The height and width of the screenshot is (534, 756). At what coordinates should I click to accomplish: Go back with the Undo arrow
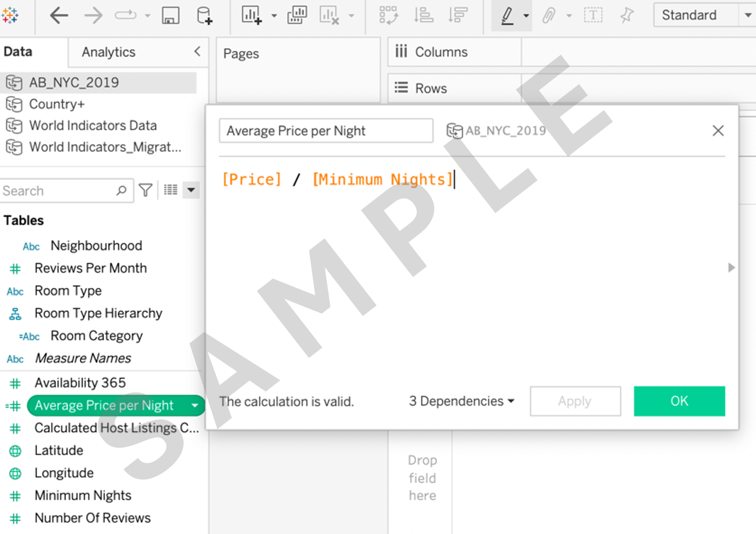[x=59, y=16]
